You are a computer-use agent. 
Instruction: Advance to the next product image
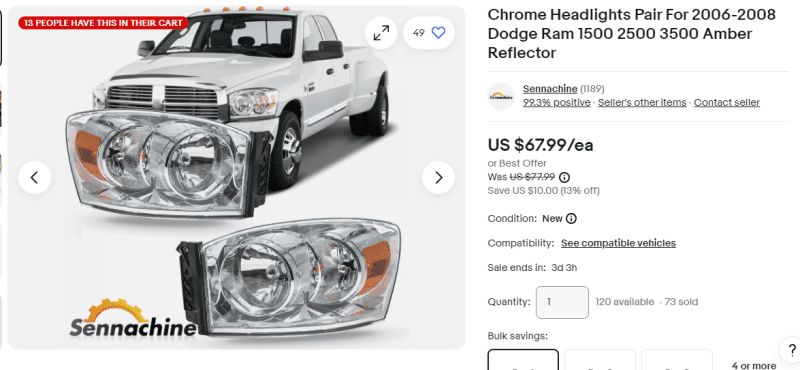click(438, 178)
